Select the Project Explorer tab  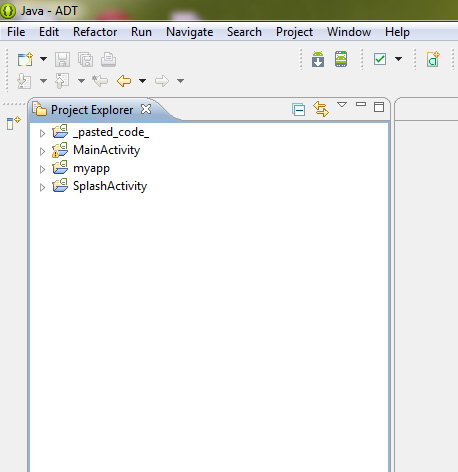[92, 110]
